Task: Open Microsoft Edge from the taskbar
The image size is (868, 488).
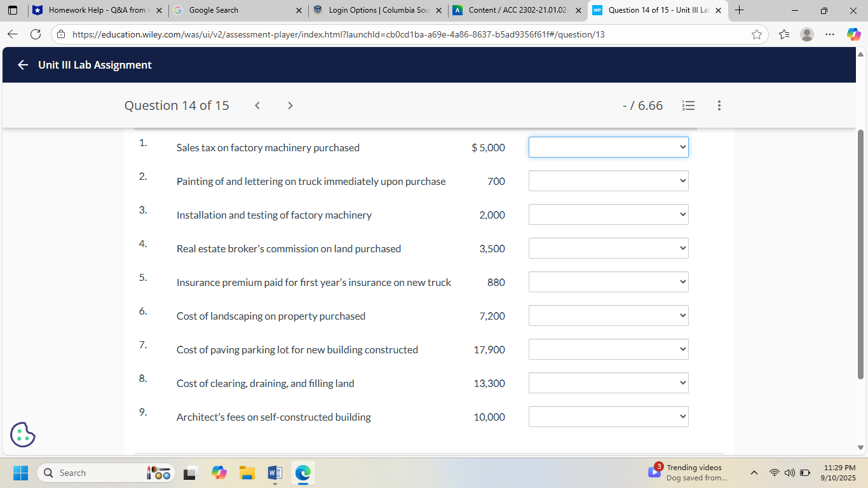Action: click(303, 473)
